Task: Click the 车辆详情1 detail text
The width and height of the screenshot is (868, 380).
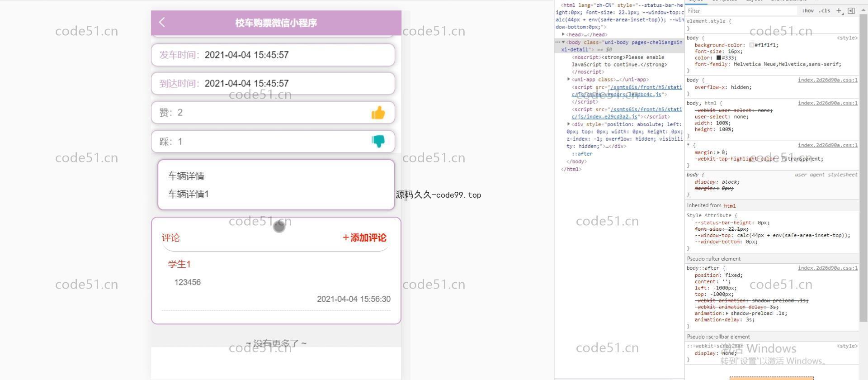Action: (189, 195)
